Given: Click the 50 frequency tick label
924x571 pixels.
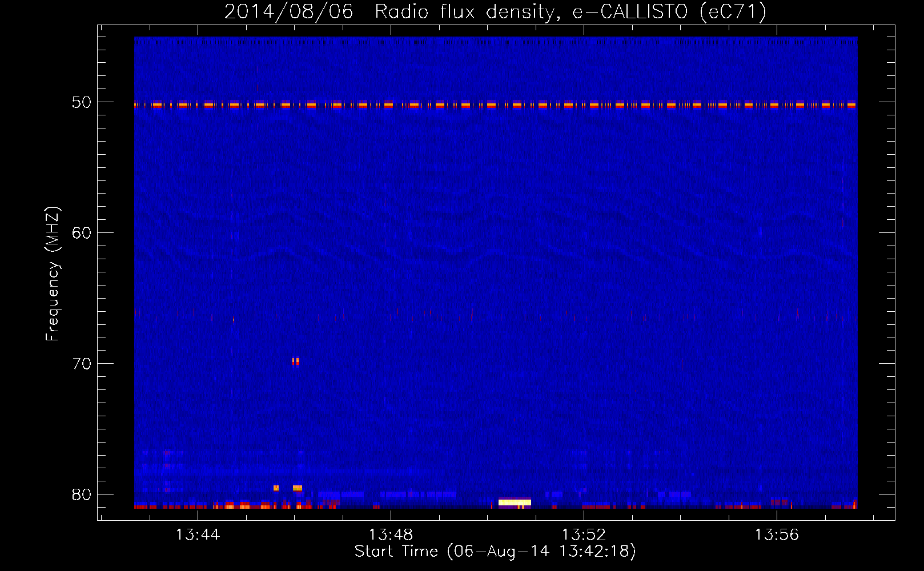Looking at the screenshot, I should tap(82, 102).
